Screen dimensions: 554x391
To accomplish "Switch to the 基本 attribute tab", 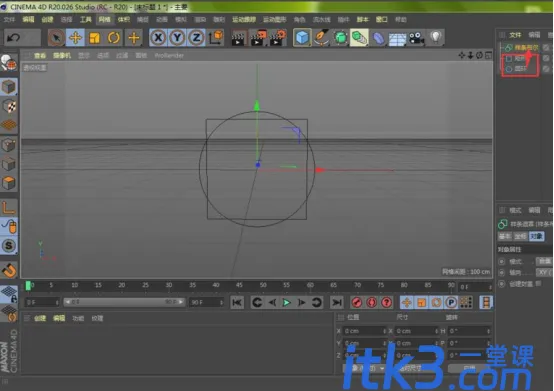I will (505, 236).
